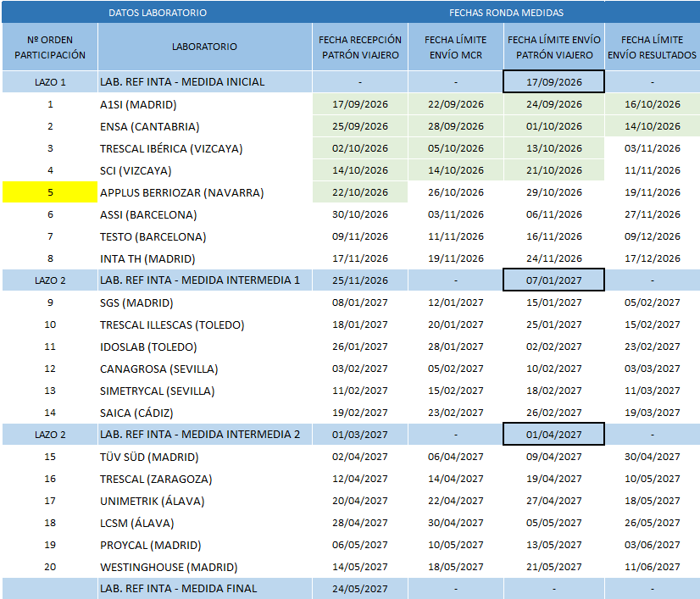Click the TESTO (BARCELONA) laboratory cell
700x599 pixels.
(204, 236)
